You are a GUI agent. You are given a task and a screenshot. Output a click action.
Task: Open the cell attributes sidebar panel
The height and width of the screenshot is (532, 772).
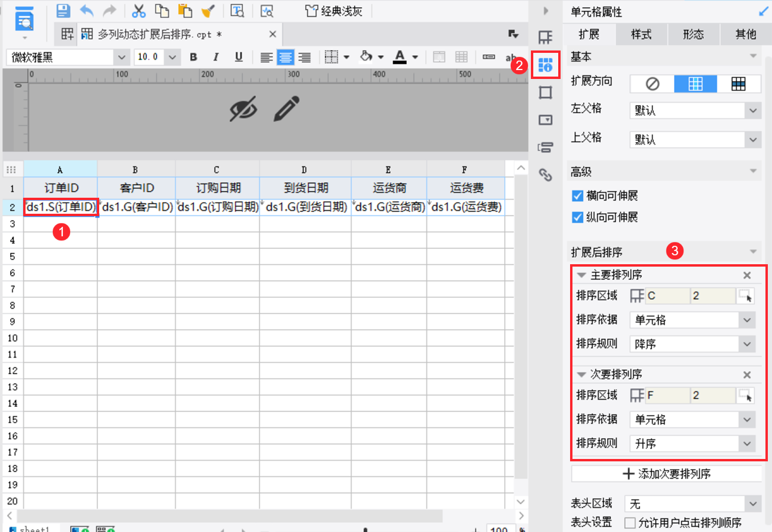point(546,65)
